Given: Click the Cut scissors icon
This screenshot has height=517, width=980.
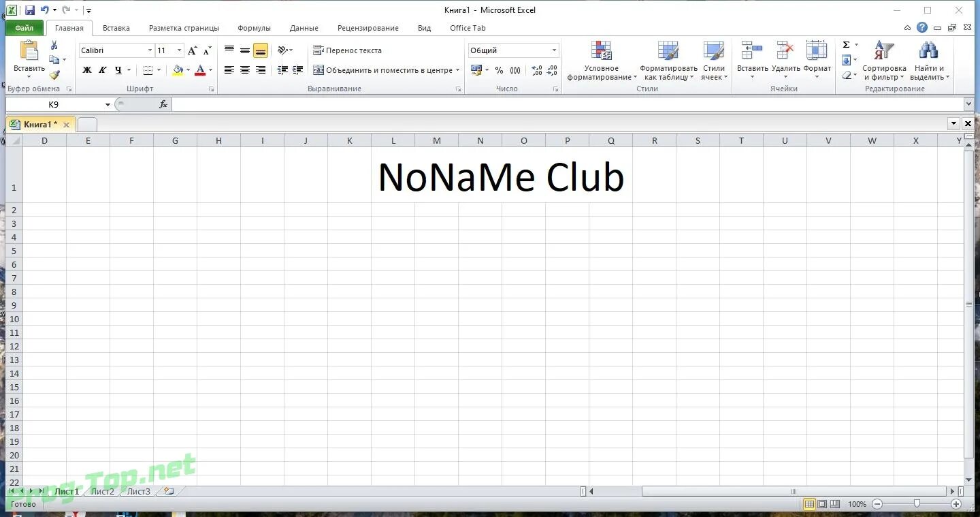Looking at the screenshot, I should point(54,46).
